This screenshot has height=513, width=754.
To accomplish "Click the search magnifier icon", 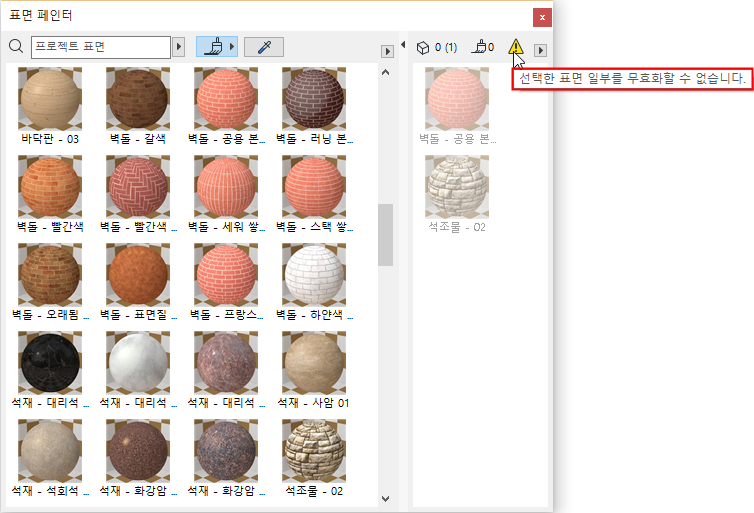I will 16,46.
